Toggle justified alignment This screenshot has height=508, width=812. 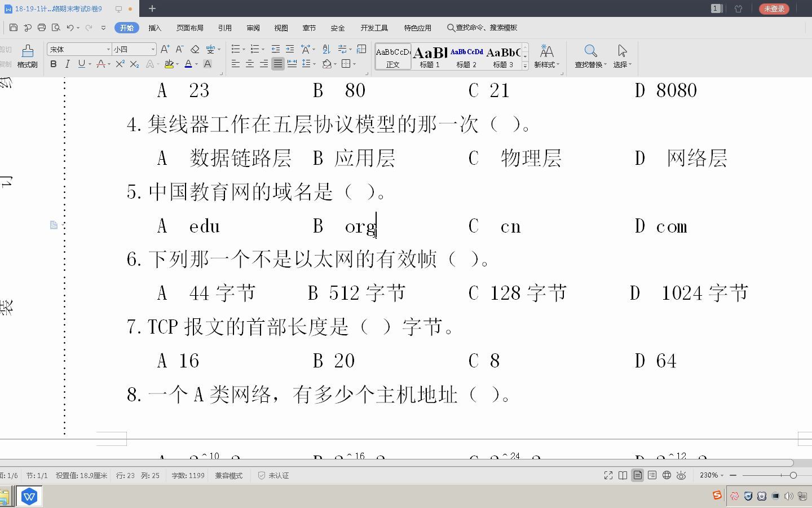coord(278,64)
